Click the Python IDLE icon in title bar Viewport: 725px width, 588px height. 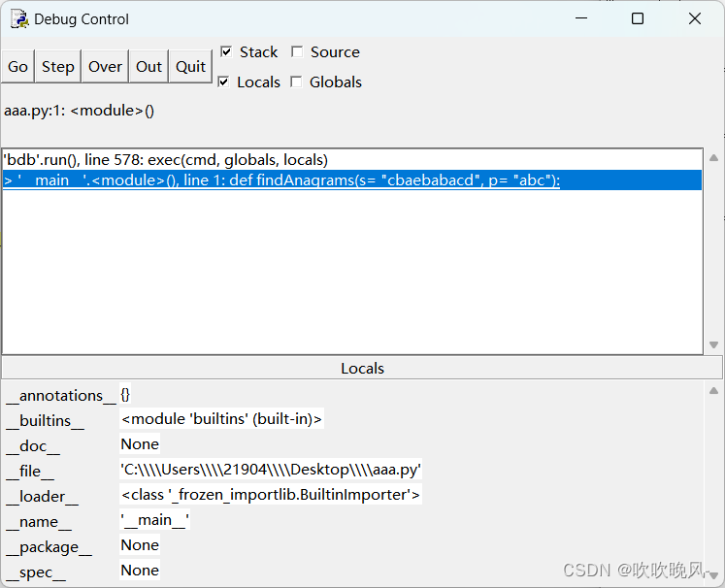click(x=18, y=18)
